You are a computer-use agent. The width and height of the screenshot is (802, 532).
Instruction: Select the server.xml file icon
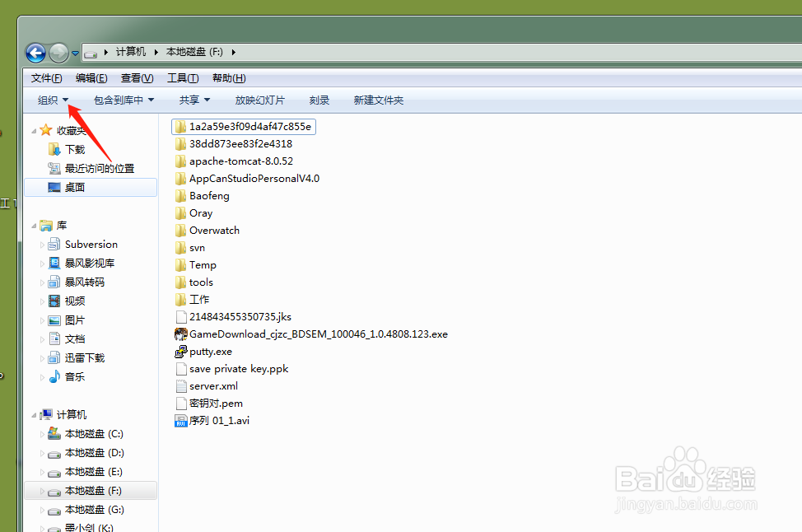point(180,386)
